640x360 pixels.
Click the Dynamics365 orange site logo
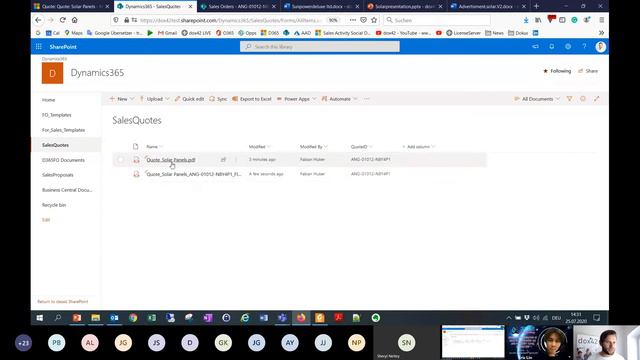click(52, 73)
